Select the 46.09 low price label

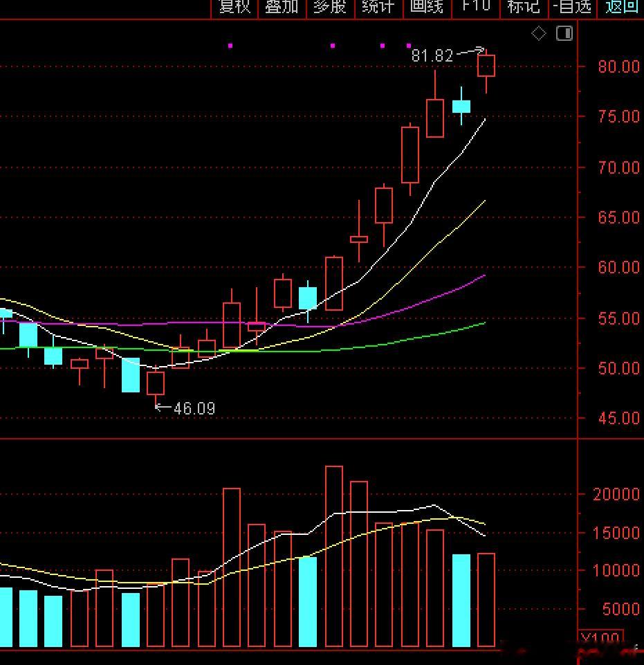point(194,408)
